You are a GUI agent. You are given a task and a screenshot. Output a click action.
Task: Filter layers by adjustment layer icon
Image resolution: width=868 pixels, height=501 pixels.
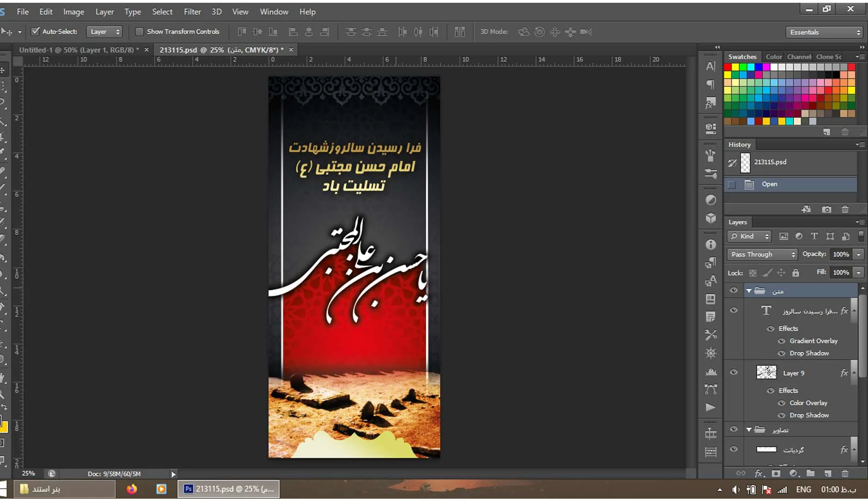coord(799,236)
